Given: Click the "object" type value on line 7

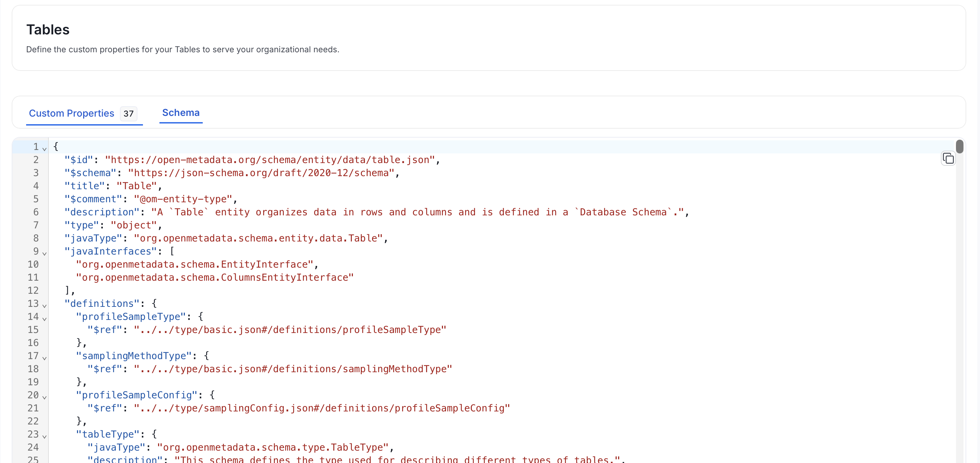Looking at the screenshot, I should click(134, 225).
